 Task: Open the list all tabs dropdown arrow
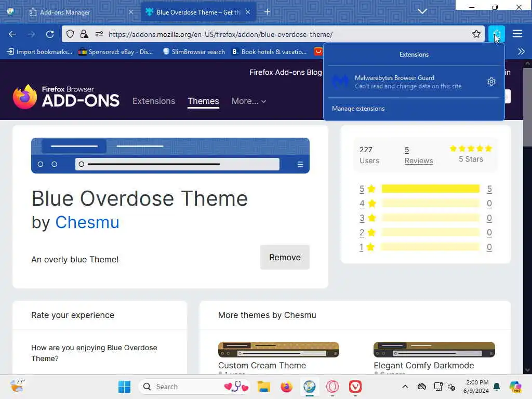(422, 11)
